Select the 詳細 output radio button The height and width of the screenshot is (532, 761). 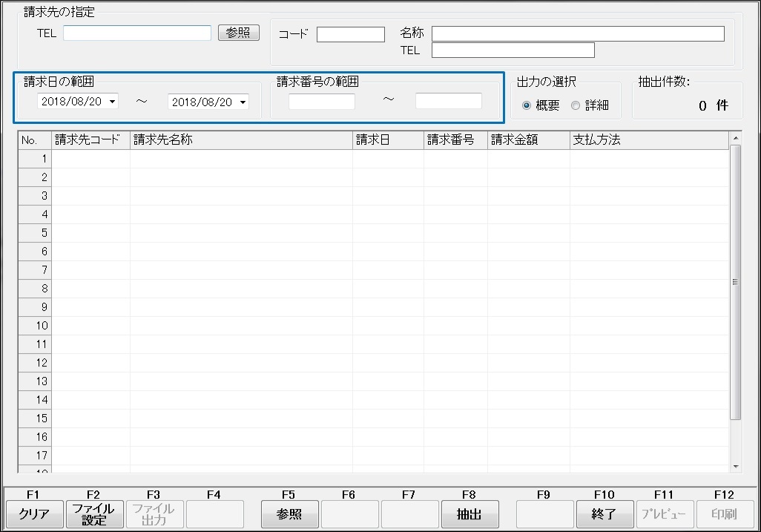(576, 106)
